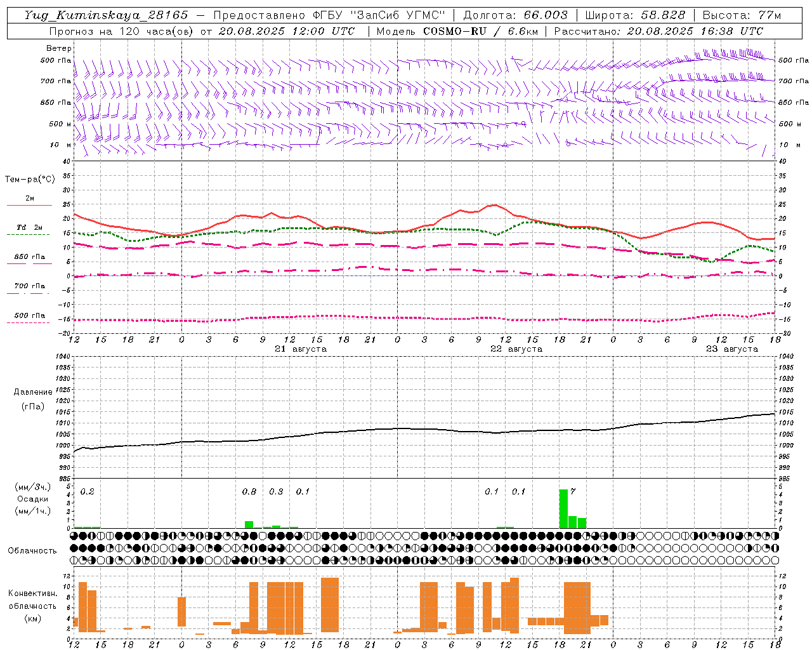
Task: Click the 500 гПа temperature legend entry
Action: tap(30, 315)
